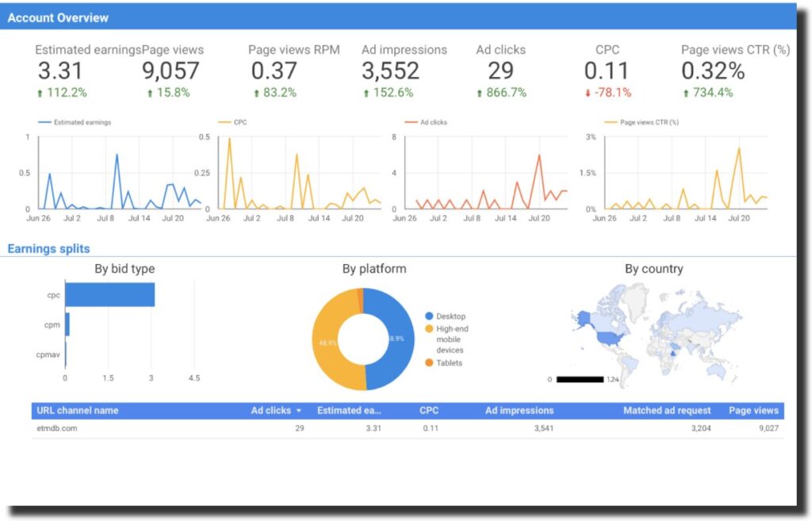Viewport: 812px width, 521px height.
Task: Select the etmdb.com channel row name
Action: (57, 428)
